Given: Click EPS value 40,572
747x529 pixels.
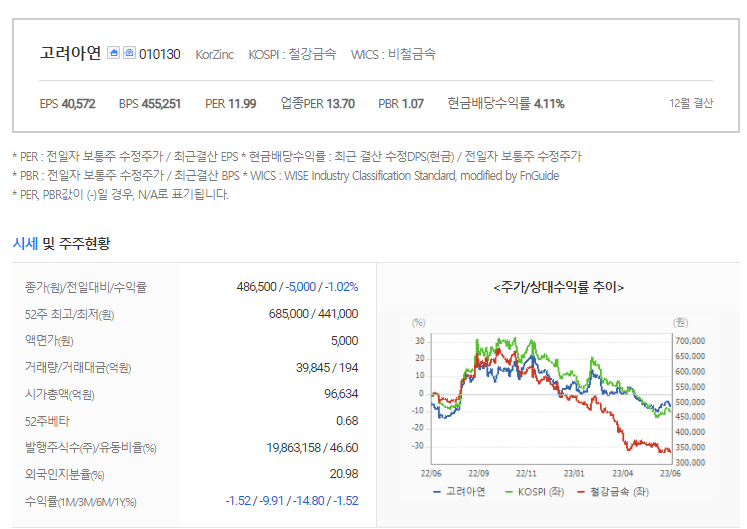Looking at the screenshot, I should [x=79, y=103].
